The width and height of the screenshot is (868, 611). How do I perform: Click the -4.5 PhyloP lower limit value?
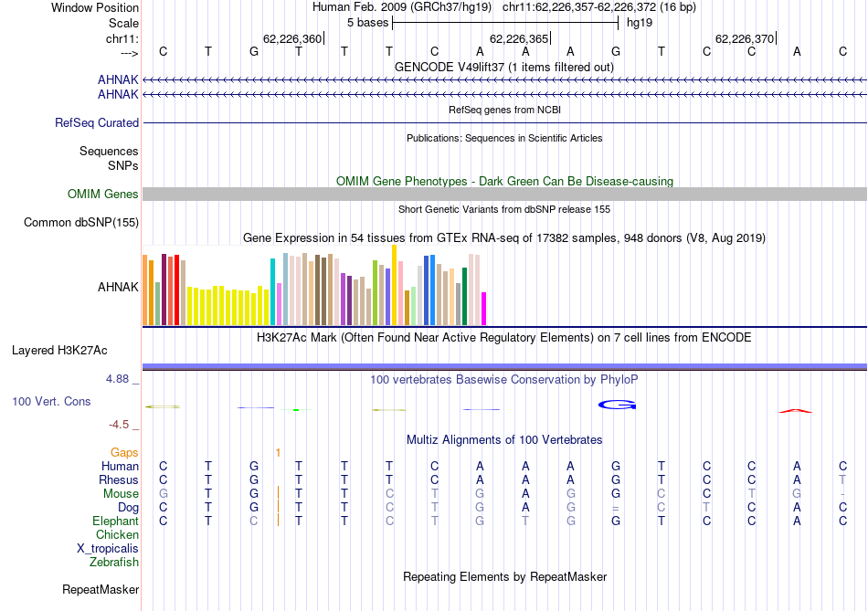tap(119, 425)
